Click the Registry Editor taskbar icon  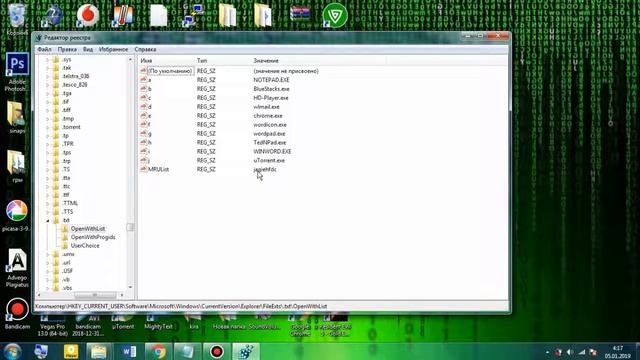pos(246,351)
